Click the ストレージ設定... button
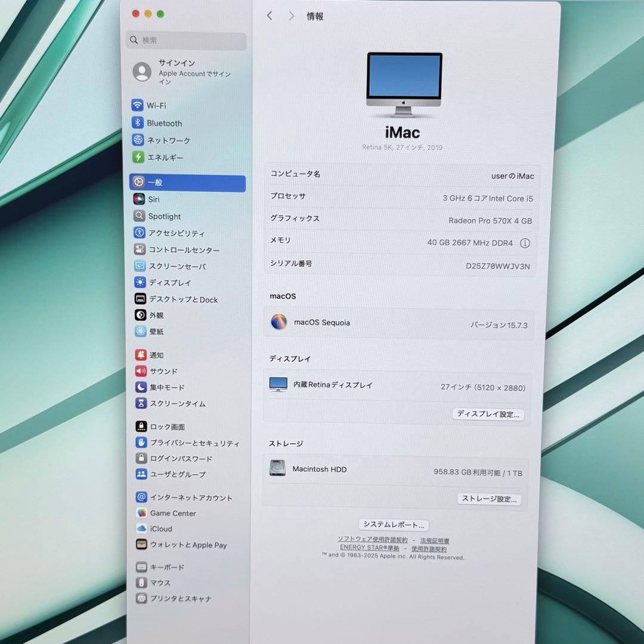 [x=489, y=499]
